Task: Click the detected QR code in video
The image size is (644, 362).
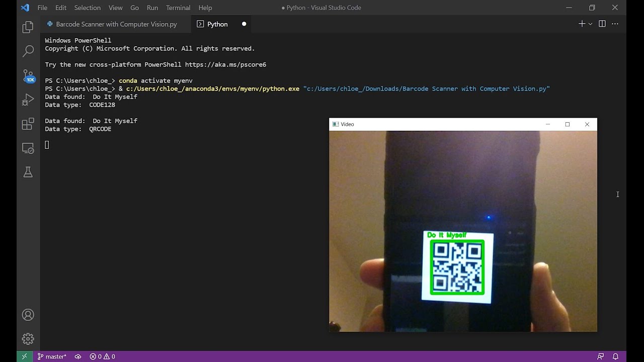Action: point(457,267)
